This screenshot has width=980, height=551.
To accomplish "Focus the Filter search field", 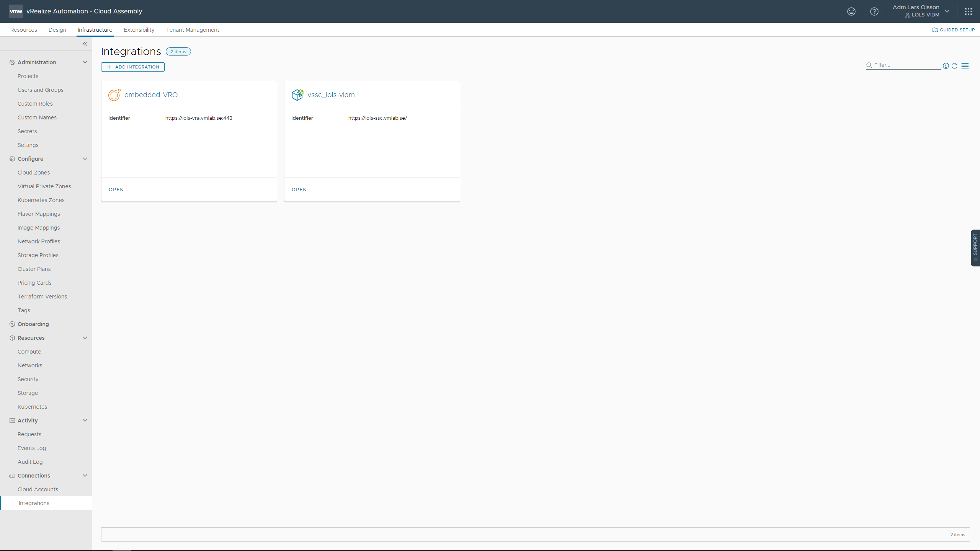I will click(x=903, y=65).
